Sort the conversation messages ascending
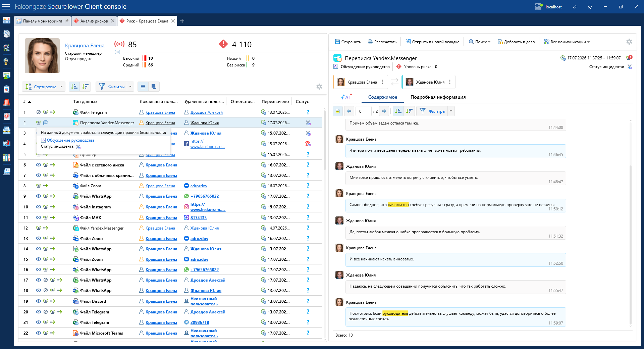 point(398,111)
